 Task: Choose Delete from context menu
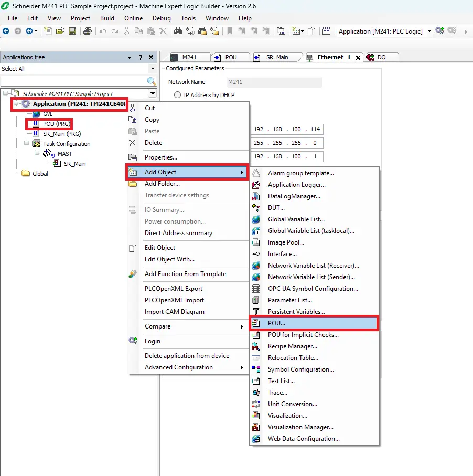187,142
